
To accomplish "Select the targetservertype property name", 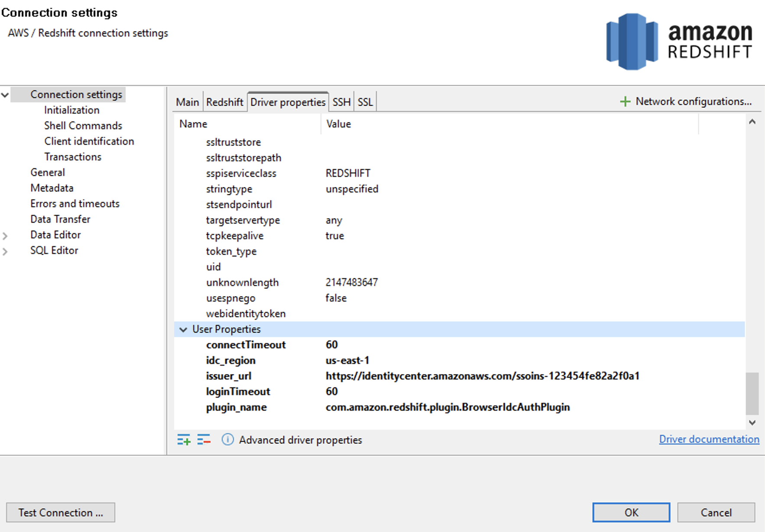I will click(243, 221).
